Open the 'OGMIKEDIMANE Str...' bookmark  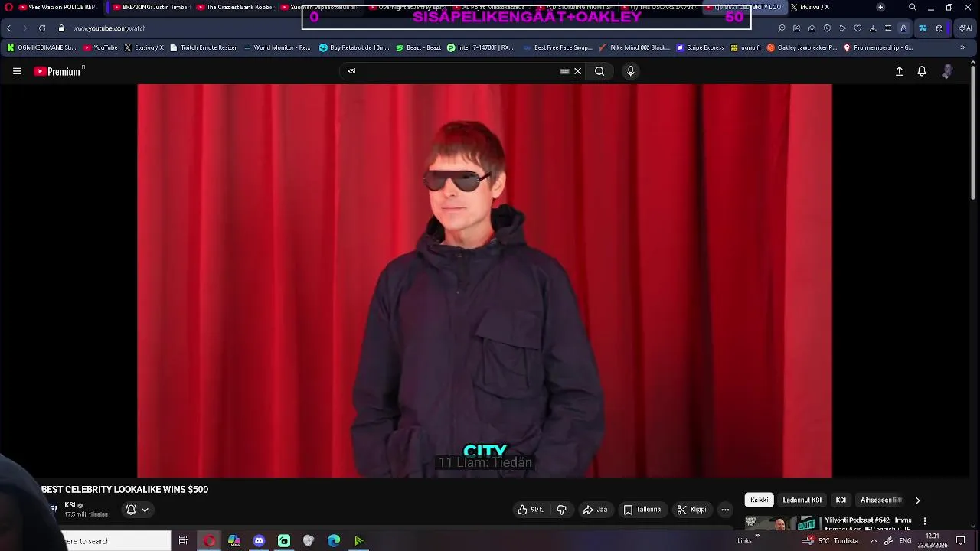(42, 47)
